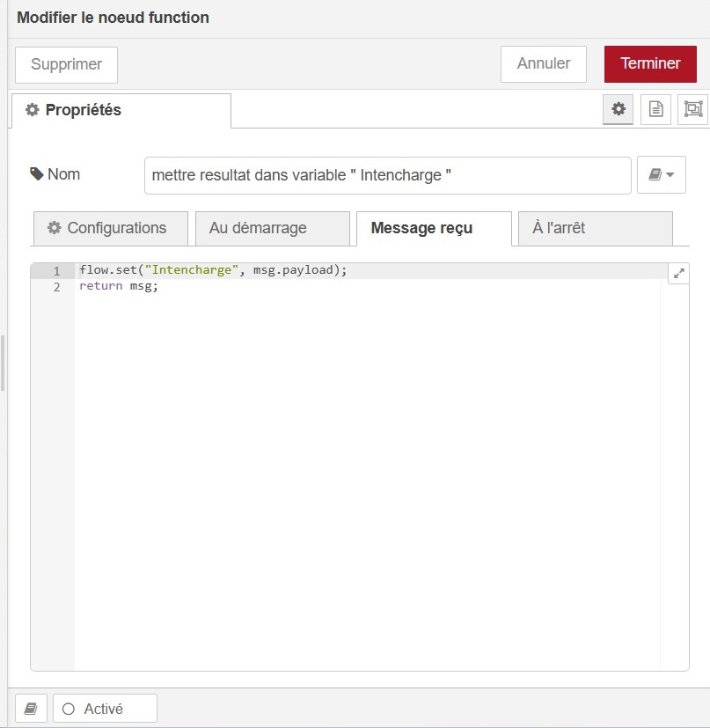Click Annuler to cancel edits
This screenshot has height=728, width=710.
pos(543,64)
